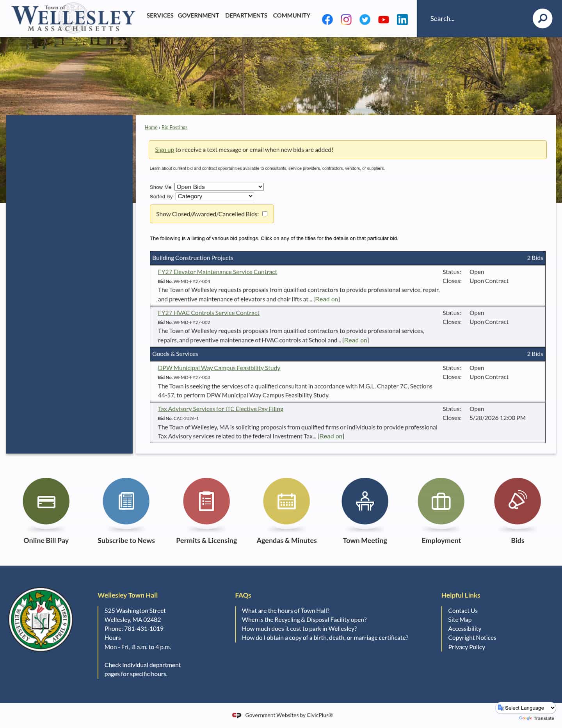Click in the Search input field
Image resolution: width=562 pixels, height=728 pixels.
pyautogui.click(x=476, y=18)
